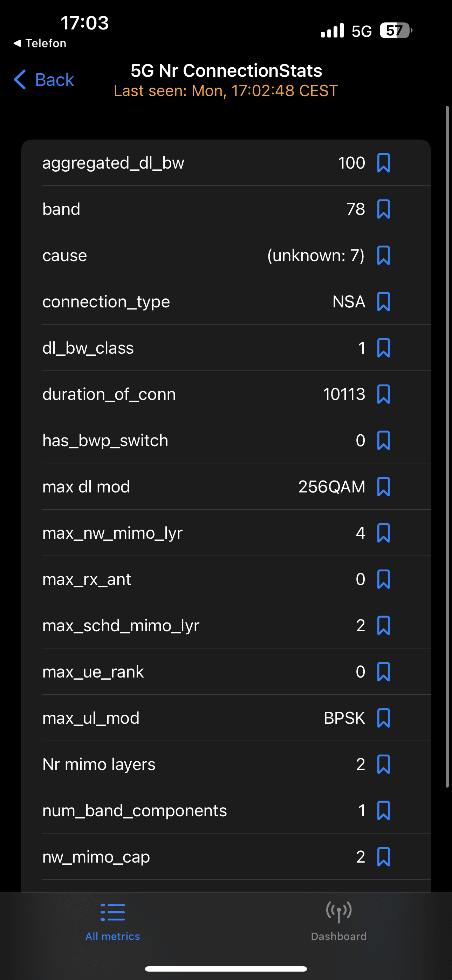
Task: Select the All metrics tab
Action: [112, 921]
